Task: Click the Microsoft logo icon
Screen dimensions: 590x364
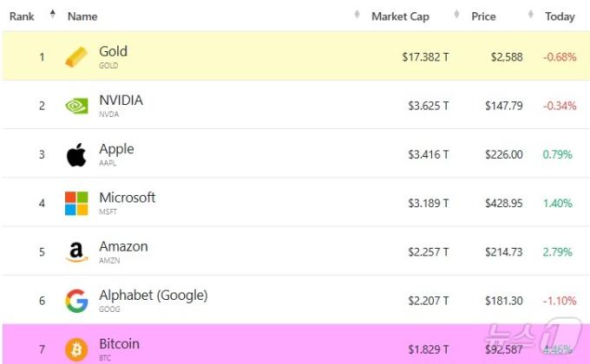Action: pos(76,204)
